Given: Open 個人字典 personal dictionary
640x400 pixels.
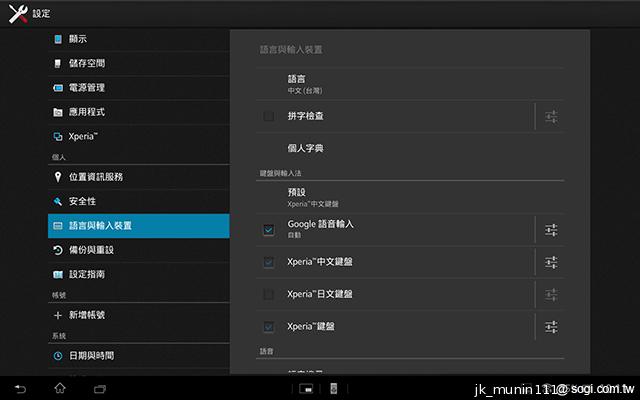Looking at the screenshot, I should point(410,148).
